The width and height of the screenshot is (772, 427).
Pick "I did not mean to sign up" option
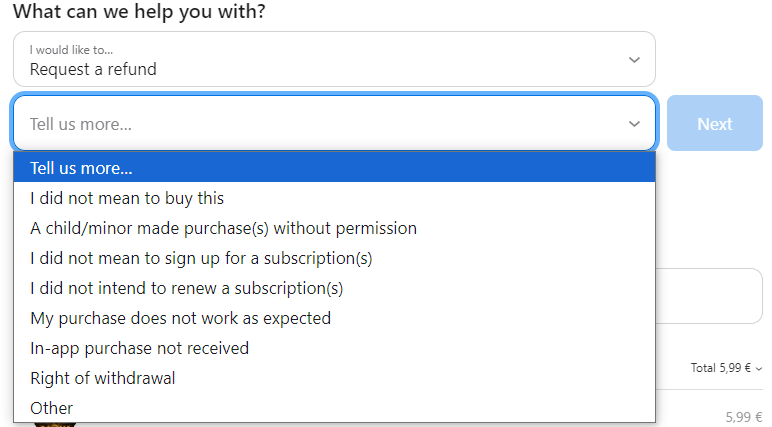pyautogui.click(x=201, y=258)
